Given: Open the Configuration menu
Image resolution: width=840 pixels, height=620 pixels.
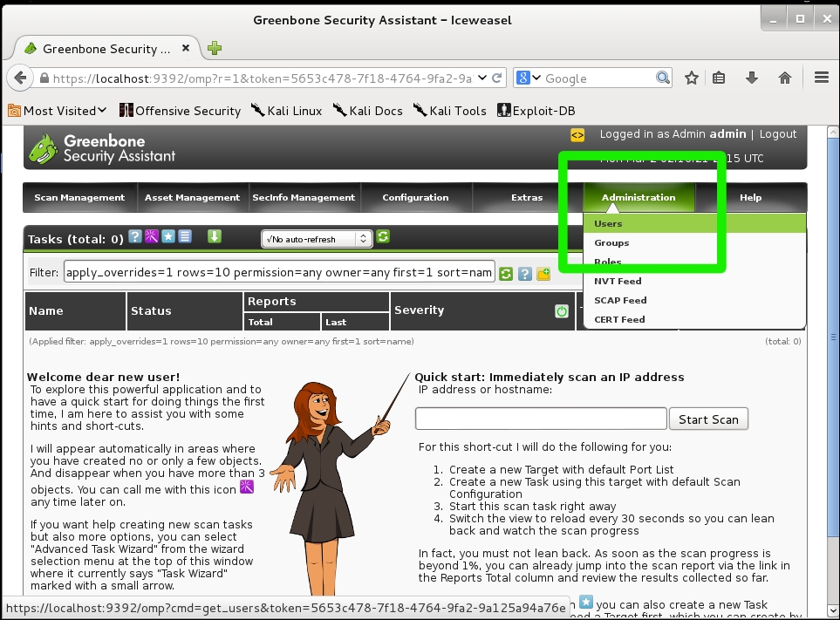Looking at the screenshot, I should 416,198.
